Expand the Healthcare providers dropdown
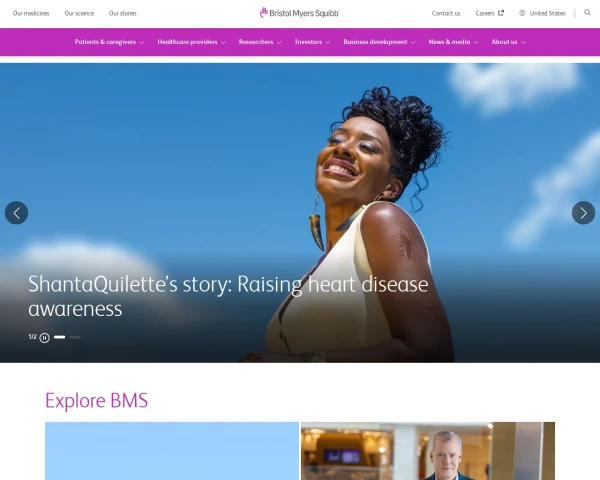 [191, 42]
